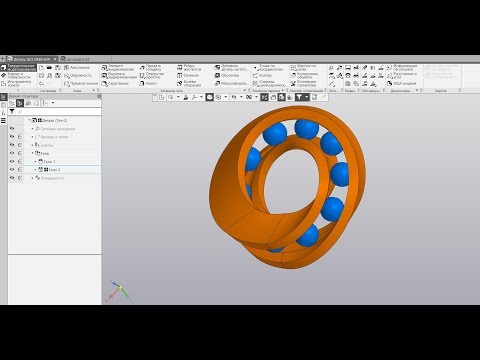Image resolution: width=480 pixels, height=360 pixels.
Task: Select Копировать объекты tool
Action: pos(305,76)
